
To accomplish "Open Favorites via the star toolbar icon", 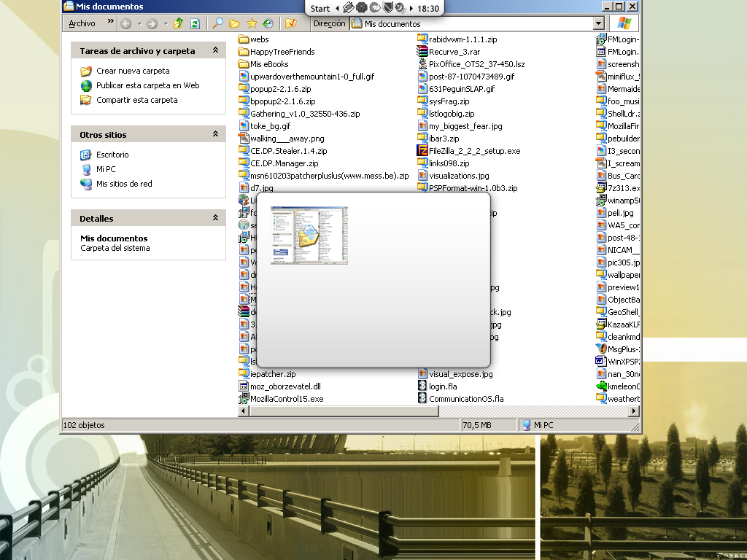I will 252,23.
